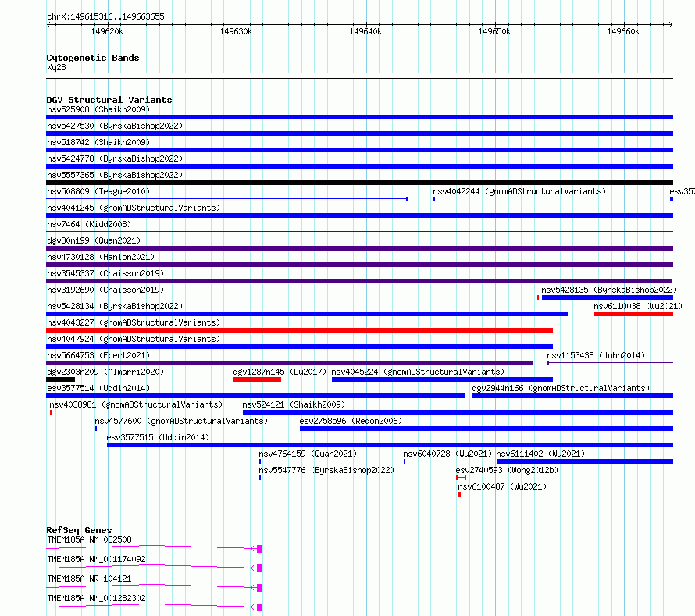Click the TMEM185A|NM_032508 exon block
This screenshot has height=616, width=695.
click(260, 549)
